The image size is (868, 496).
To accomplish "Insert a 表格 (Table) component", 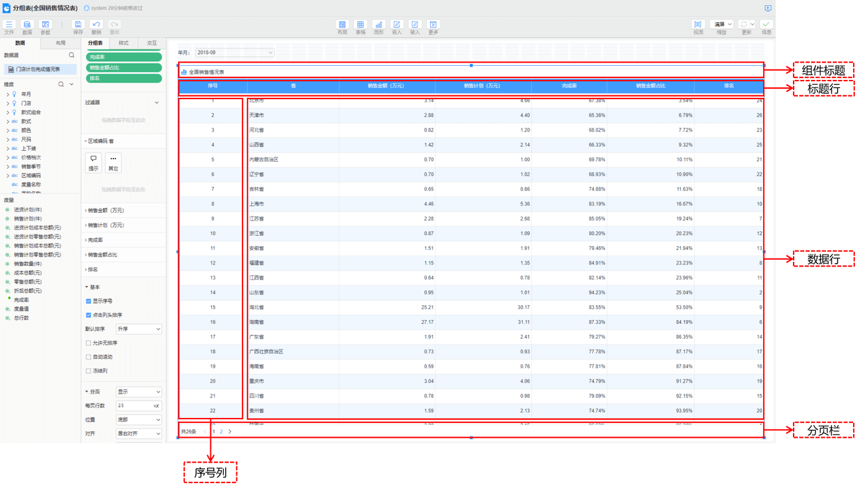I will click(360, 25).
